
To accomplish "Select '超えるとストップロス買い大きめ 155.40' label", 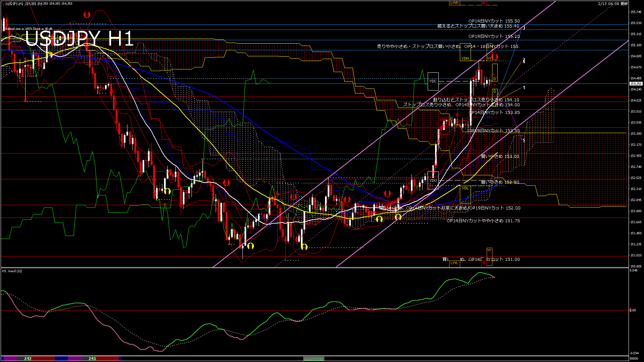I will point(478,26).
